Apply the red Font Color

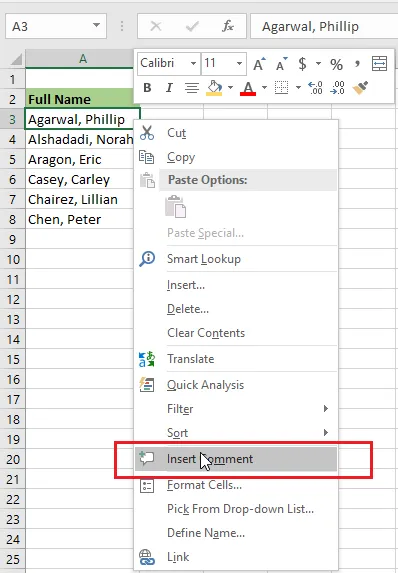(248, 88)
